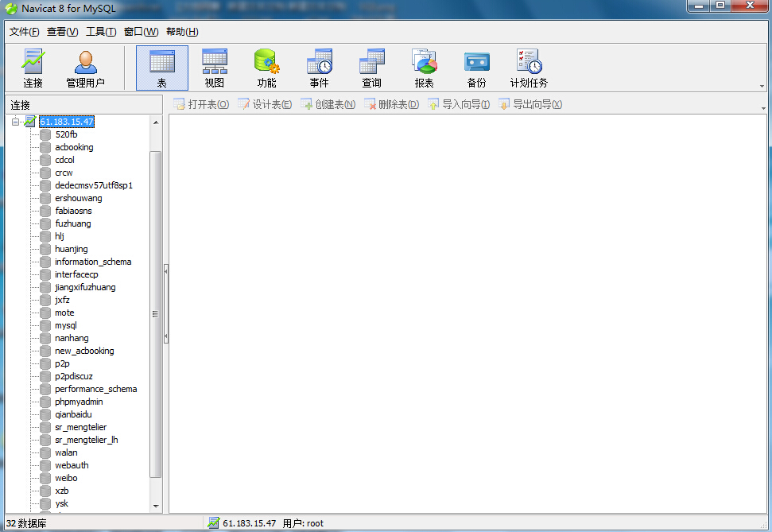
Task: Open the 事件 (Event) toolbar icon
Action: coord(319,68)
